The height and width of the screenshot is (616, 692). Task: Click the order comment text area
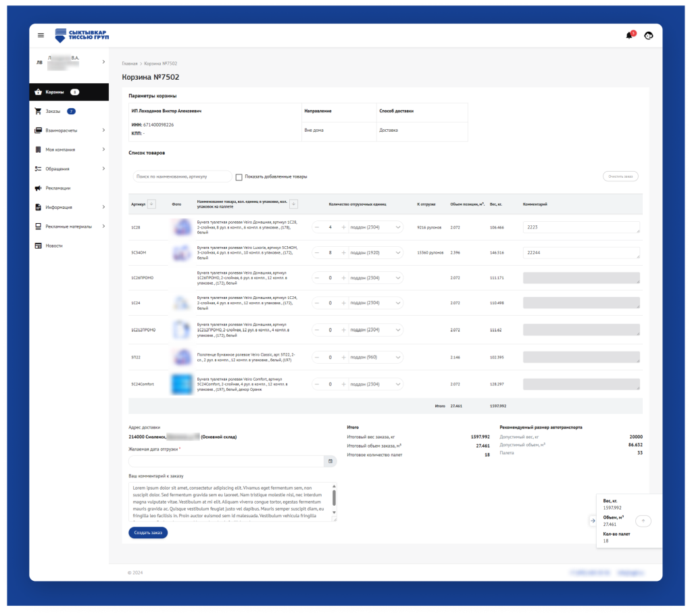230,502
